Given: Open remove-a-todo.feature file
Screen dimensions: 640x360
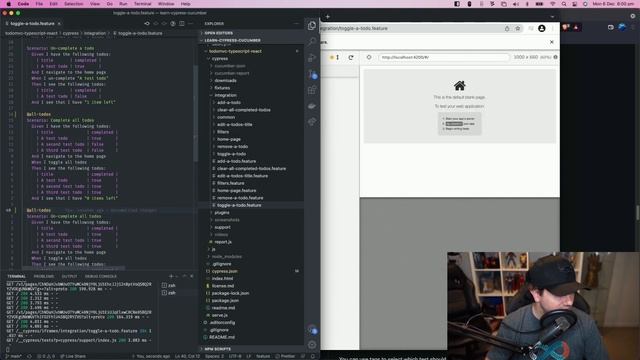Looking at the screenshot, I should pyautogui.click(x=240, y=198).
